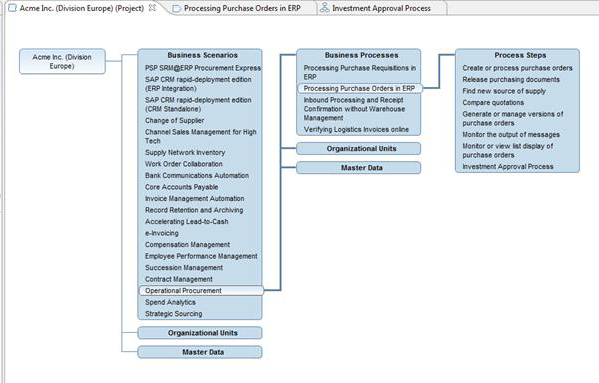Click the process icon on the Purchase Orders tab
599x383 pixels.
(x=176, y=8)
